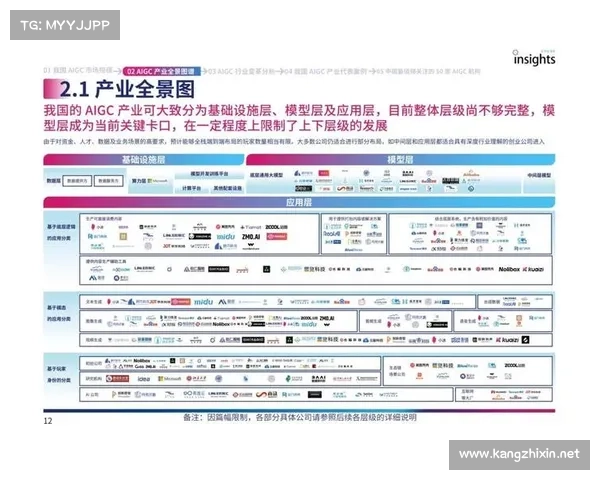The height and width of the screenshot is (480, 600).
Task: Click the kuaizi logo in the 辅助工具 row
Action: pyautogui.click(x=533, y=269)
